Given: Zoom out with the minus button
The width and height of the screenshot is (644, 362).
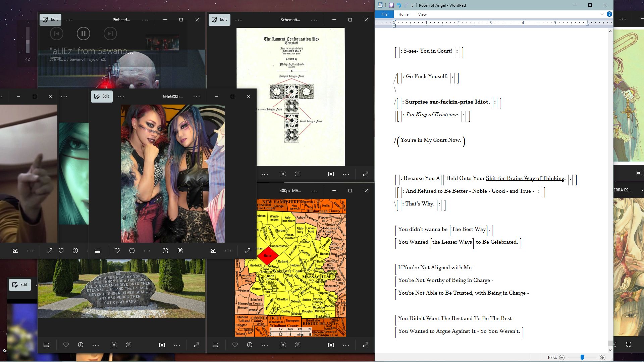Looking at the screenshot, I should [x=562, y=358].
